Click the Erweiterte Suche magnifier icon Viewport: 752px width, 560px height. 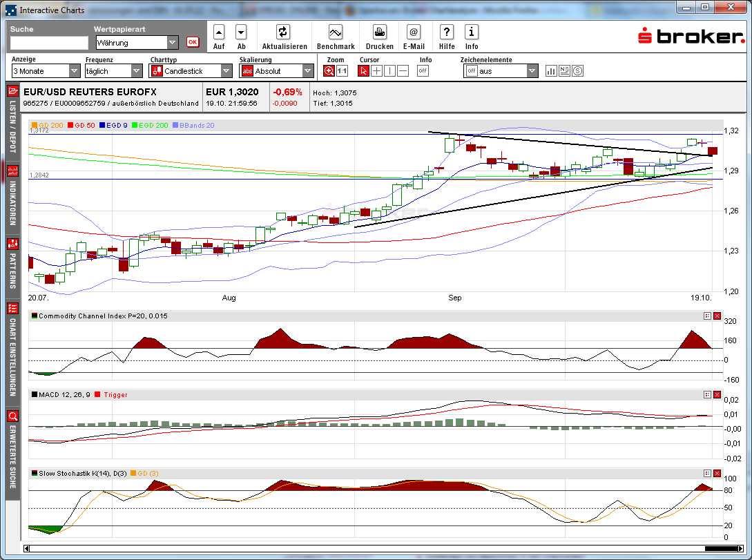(13, 416)
